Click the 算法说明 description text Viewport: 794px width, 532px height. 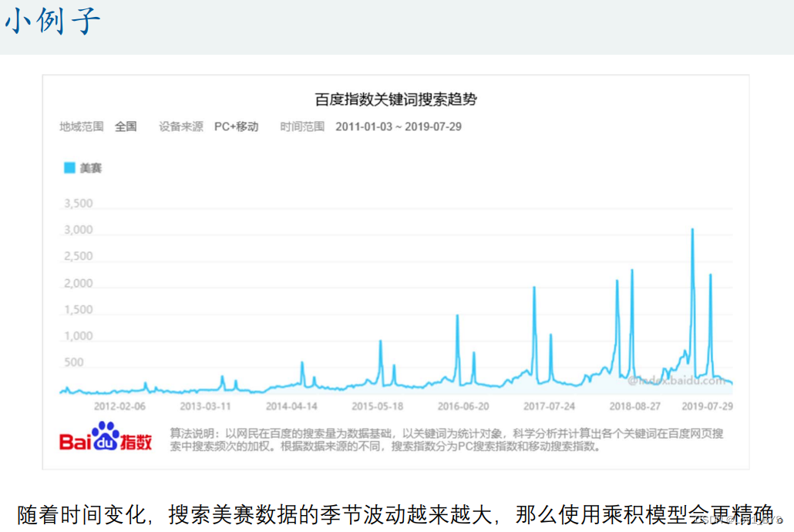446,439
